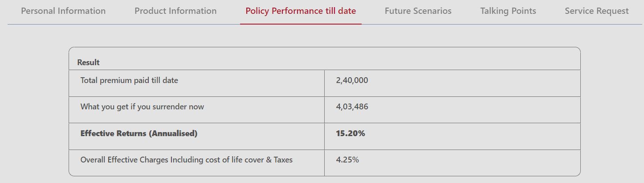Select the surrender value row label
Image resolution: width=644 pixels, height=183 pixels.
pos(142,107)
